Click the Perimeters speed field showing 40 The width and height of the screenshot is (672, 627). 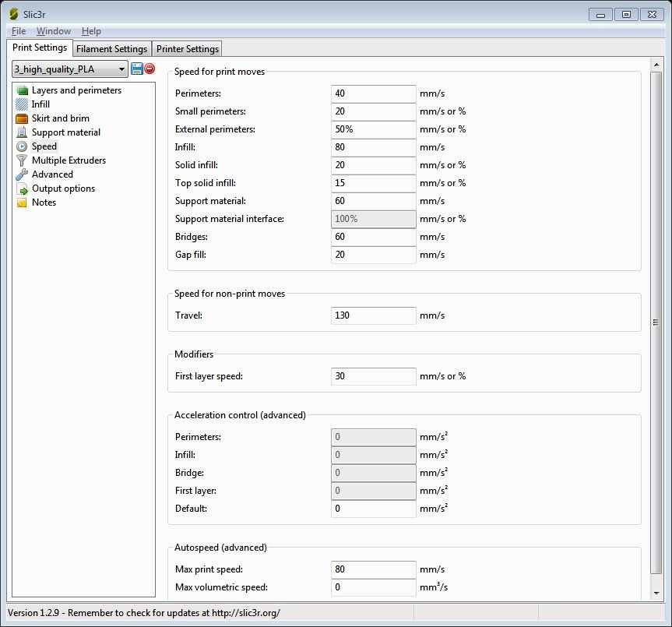pyautogui.click(x=373, y=93)
